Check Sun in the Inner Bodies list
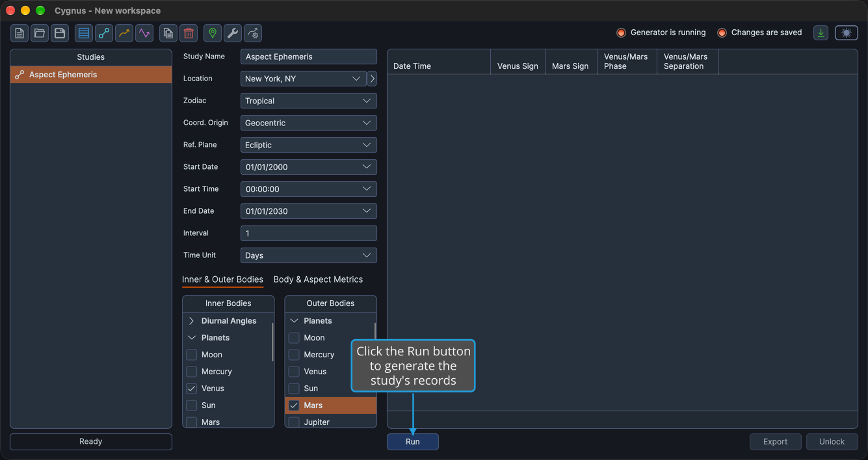 191,405
